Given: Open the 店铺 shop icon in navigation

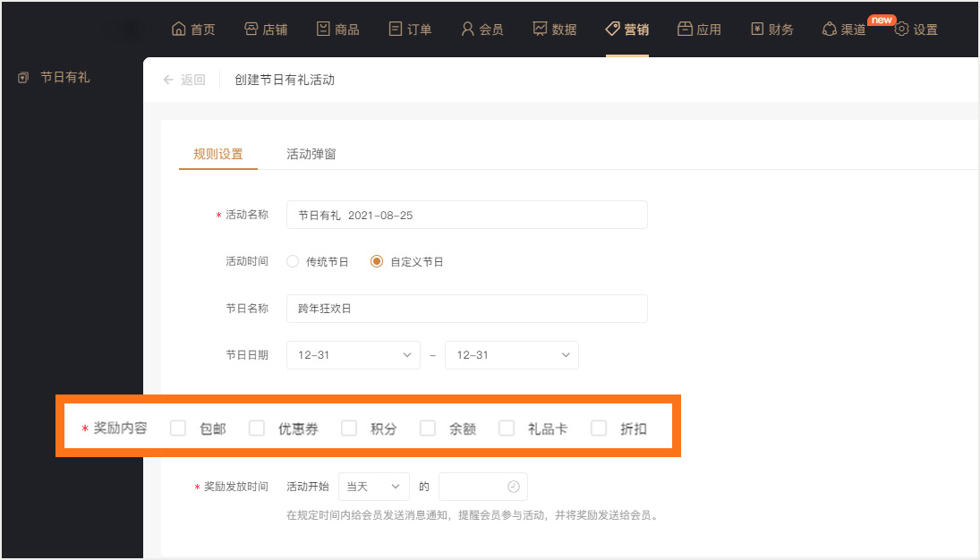Looking at the screenshot, I should tap(251, 29).
